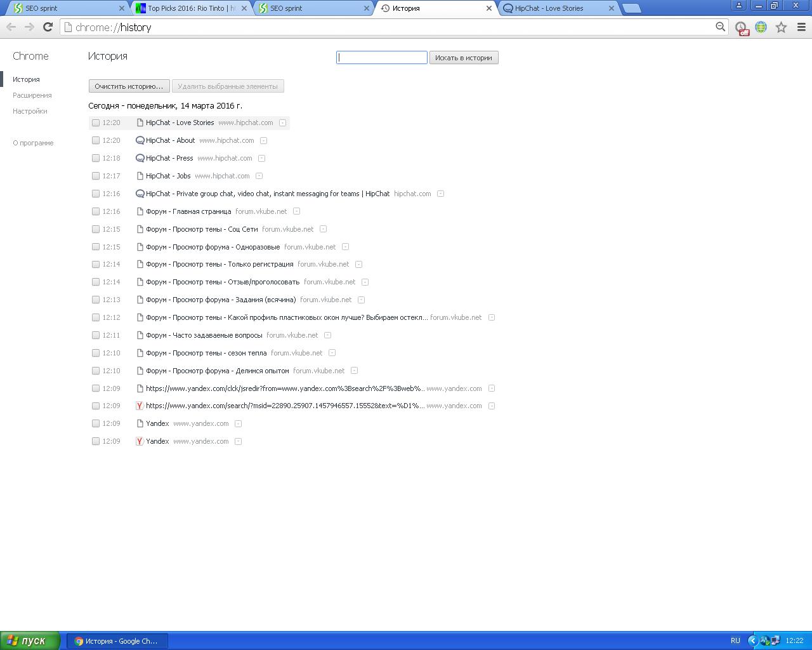The height and width of the screenshot is (650, 812).
Task: Open О программе in the Chrome sidebar
Action: coord(33,143)
